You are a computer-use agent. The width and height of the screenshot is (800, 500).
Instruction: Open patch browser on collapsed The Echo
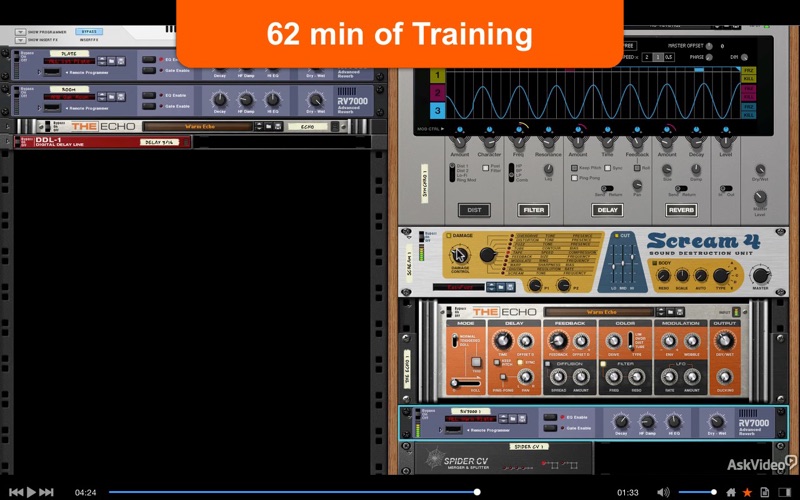point(269,126)
